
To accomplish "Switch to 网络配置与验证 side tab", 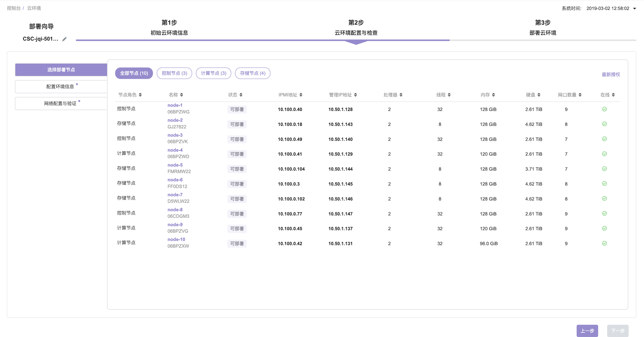I will (x=61, y=104).
